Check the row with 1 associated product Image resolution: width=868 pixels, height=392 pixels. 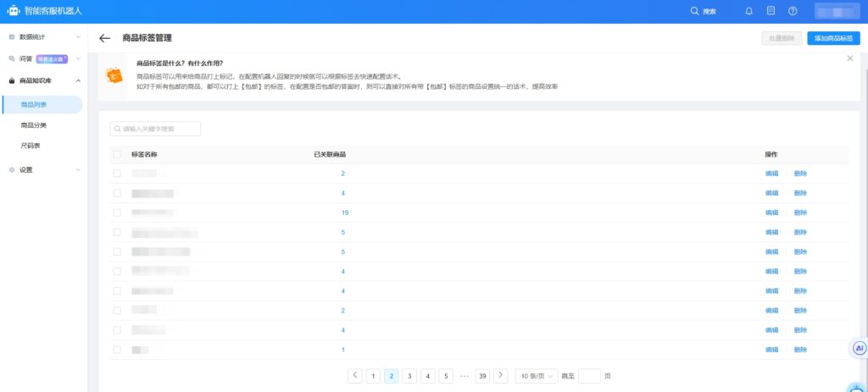[x=117, y=350]
